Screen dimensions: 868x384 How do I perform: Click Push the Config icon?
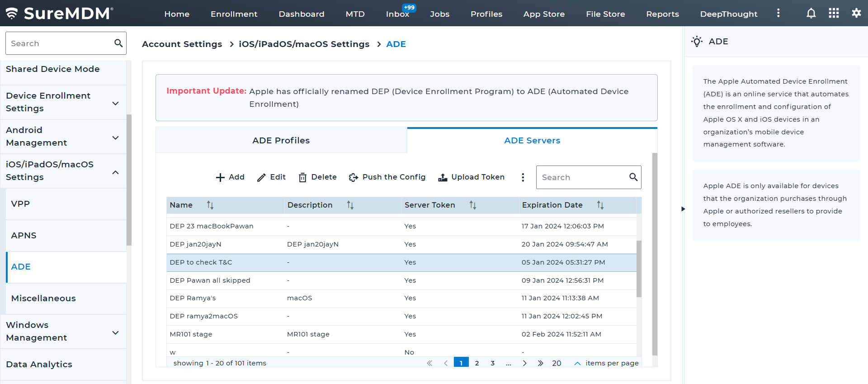tap(354, 177)
